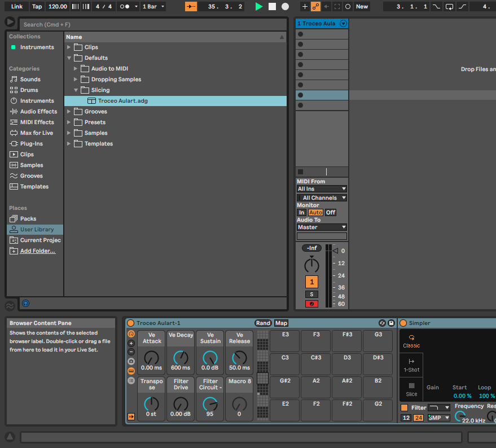Open the All Ins MIDI input dropdown
Screen dimensions: 496x448
(x=321, y=188)
